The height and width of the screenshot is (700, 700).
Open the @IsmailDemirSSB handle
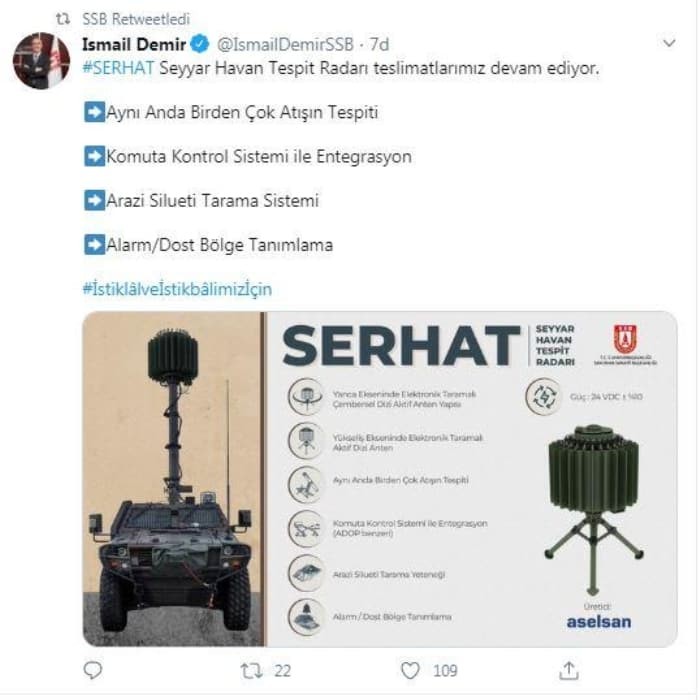[285, 44]
